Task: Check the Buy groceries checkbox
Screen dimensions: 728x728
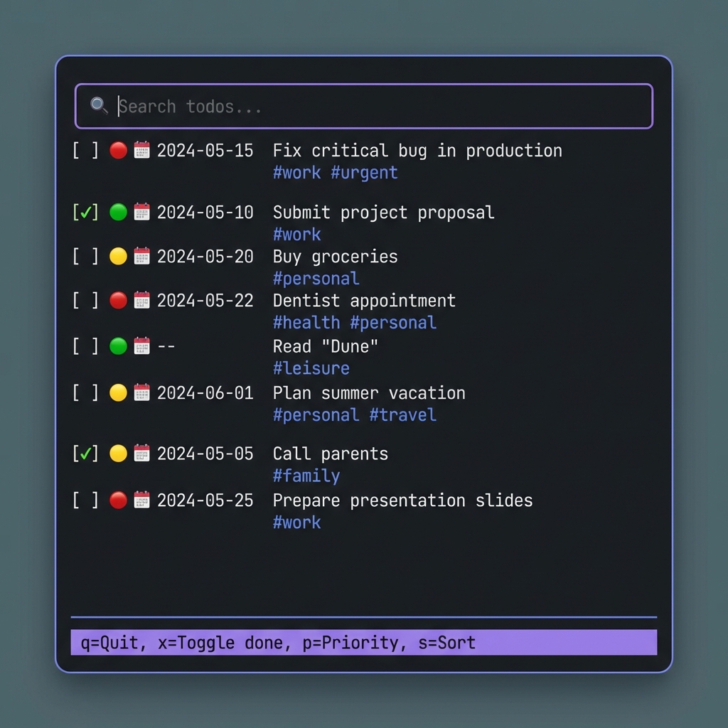Action: [x=85, y=256]
